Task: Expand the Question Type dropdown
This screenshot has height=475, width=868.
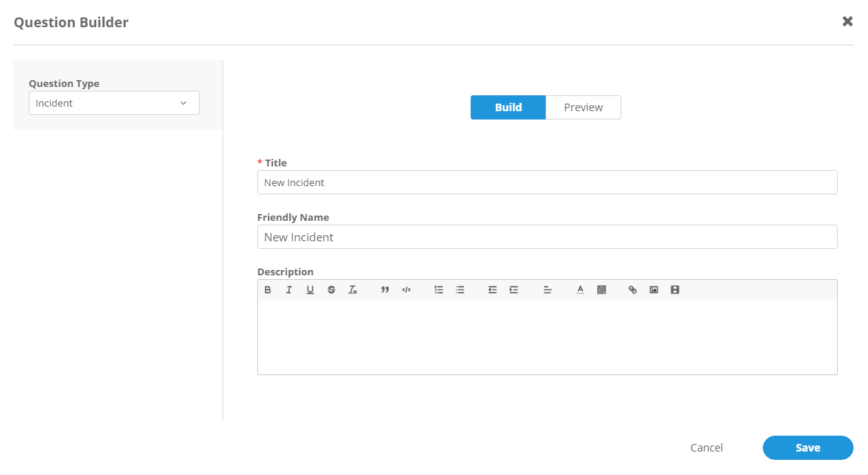Action: (114, 104)
